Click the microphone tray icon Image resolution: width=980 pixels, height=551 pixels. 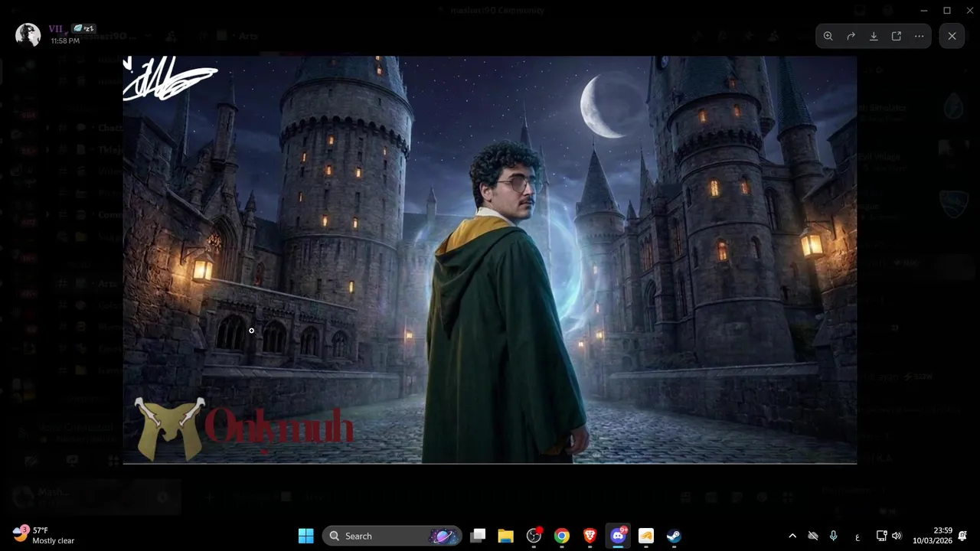tap(834, 536)
